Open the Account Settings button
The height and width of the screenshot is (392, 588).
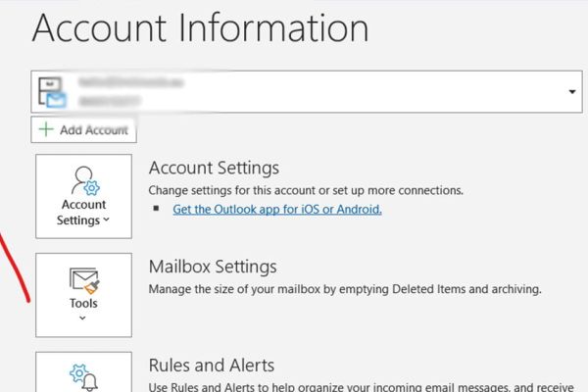click(x=83, y=196)
